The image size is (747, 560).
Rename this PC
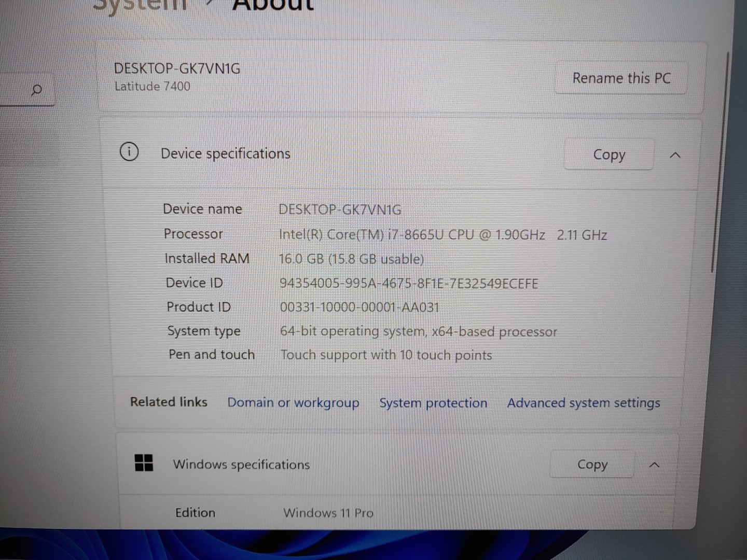point(621,78)
